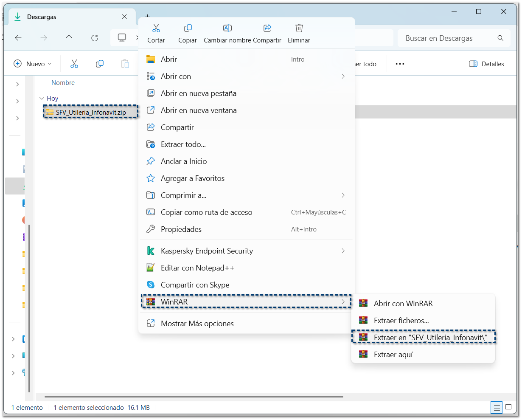
Task: Collapse the Hoy group chevron
Action: point(42,99)
